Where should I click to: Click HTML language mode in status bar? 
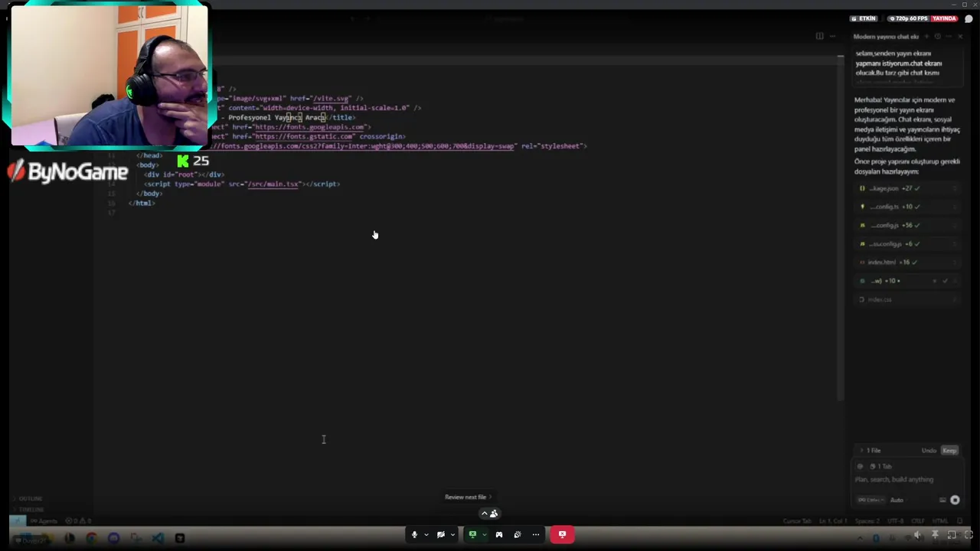939,521
